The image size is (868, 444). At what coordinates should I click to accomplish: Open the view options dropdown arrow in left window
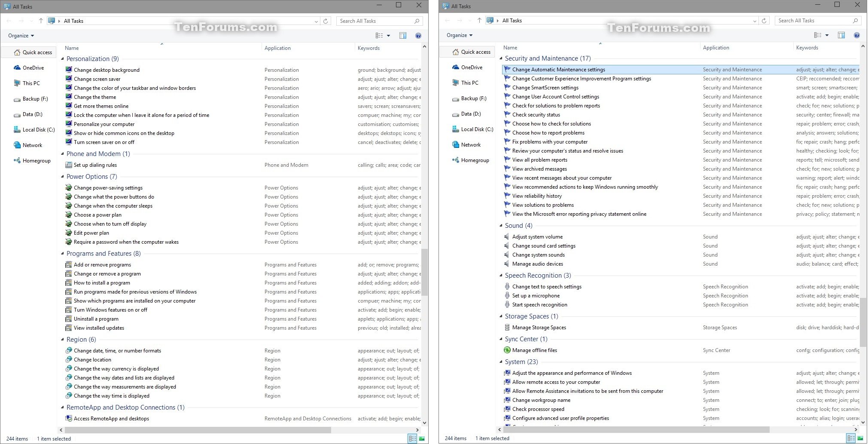389,36
